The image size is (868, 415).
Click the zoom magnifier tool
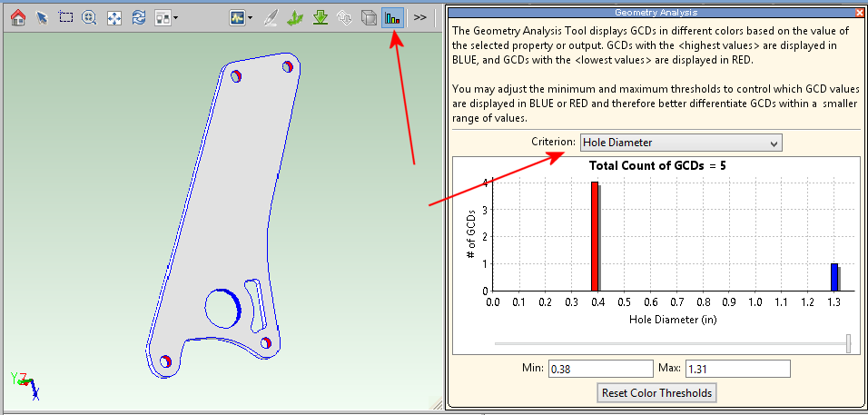click(x=90, y=17)
